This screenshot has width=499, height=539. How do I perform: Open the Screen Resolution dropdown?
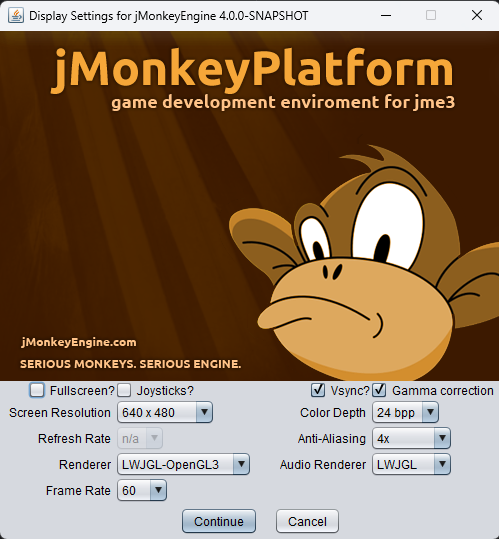click(165, 412)
